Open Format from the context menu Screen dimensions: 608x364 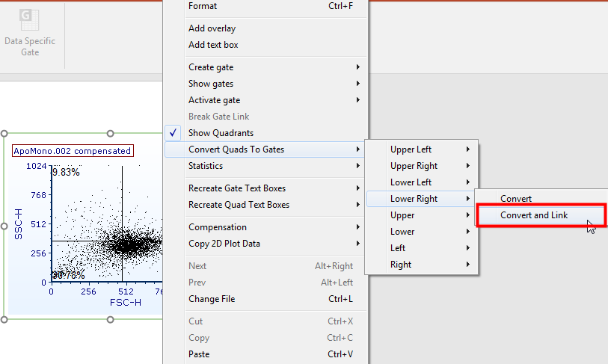click(203, 6)
